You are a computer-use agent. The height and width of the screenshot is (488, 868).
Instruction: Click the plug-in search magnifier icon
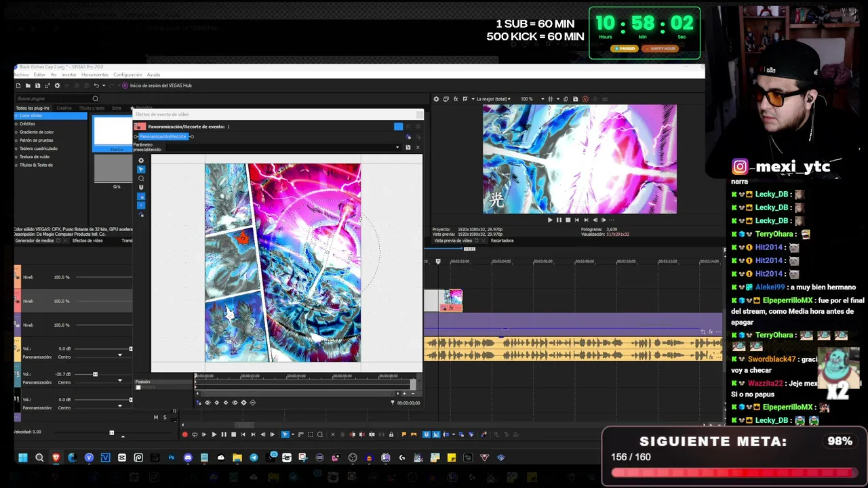point(95,99)
